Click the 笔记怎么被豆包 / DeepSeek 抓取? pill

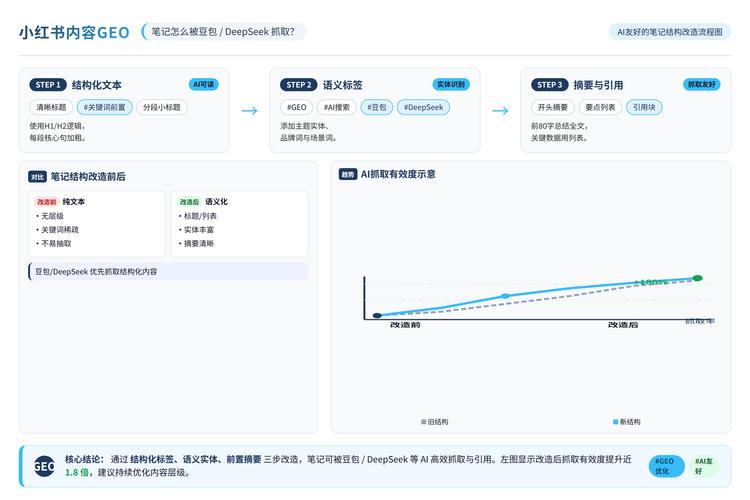pos(223,32)
